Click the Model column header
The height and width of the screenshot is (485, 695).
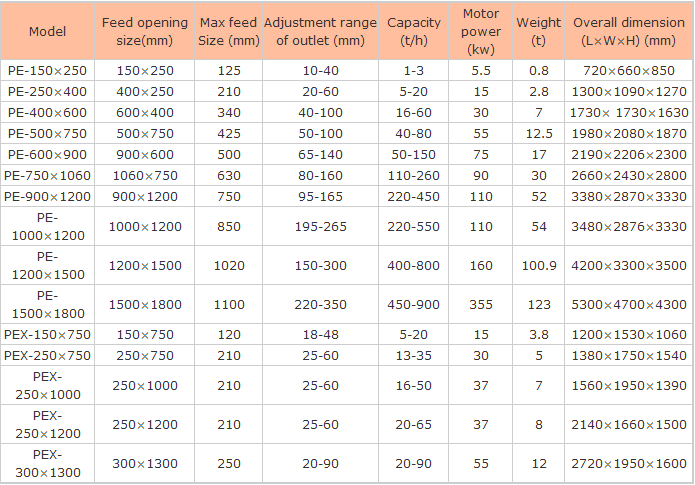point(47,31)
